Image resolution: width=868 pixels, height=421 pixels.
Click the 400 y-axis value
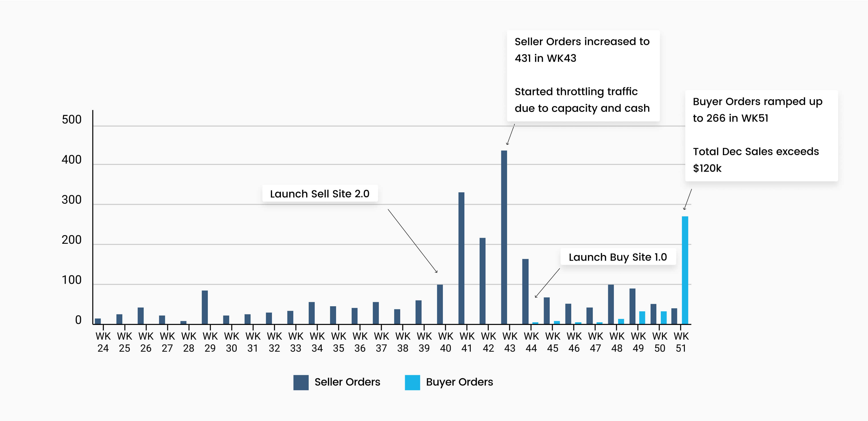tap(71, 160)
